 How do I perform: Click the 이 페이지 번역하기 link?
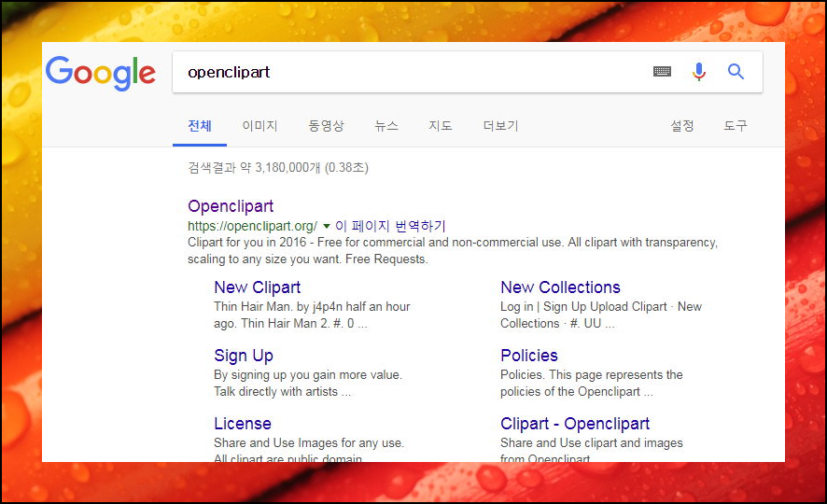390,226
